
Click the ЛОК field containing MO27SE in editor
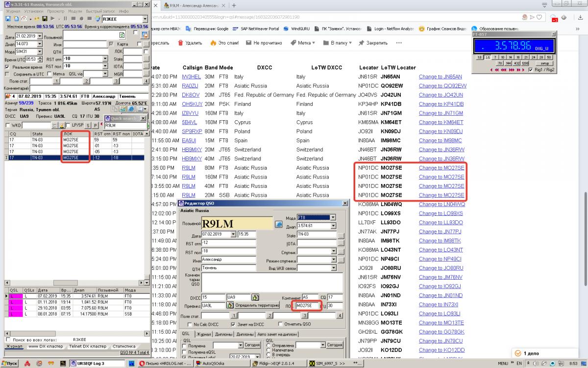(x=308, y=306)
